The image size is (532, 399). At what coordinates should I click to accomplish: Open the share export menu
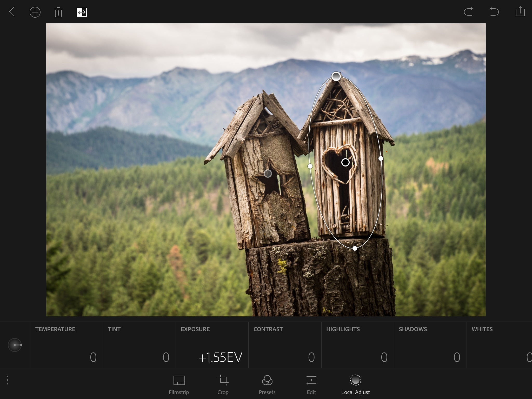click(x=520, y=11)
